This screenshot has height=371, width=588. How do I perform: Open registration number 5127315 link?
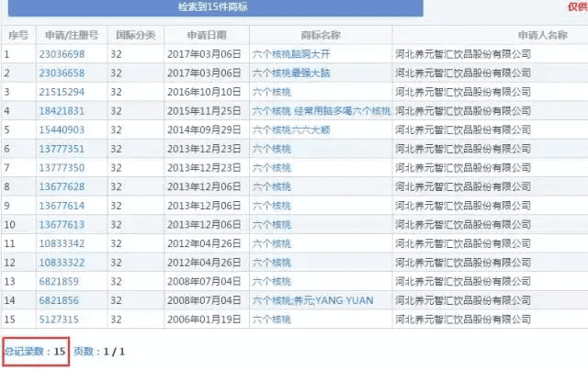coord(59,320)
